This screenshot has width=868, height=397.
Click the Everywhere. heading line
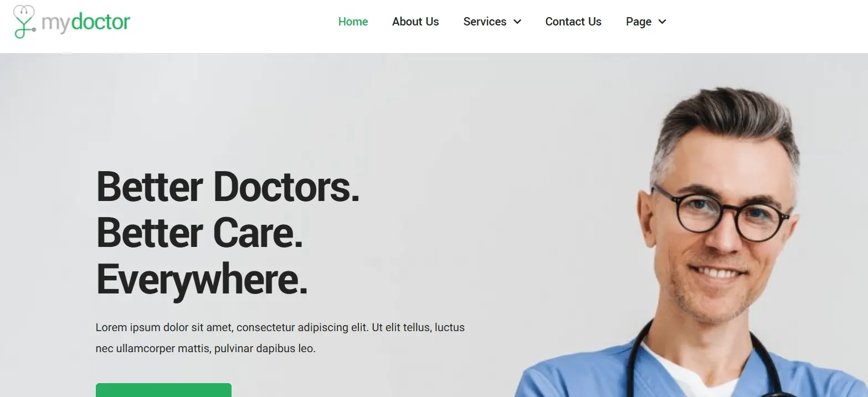point(202,280)
